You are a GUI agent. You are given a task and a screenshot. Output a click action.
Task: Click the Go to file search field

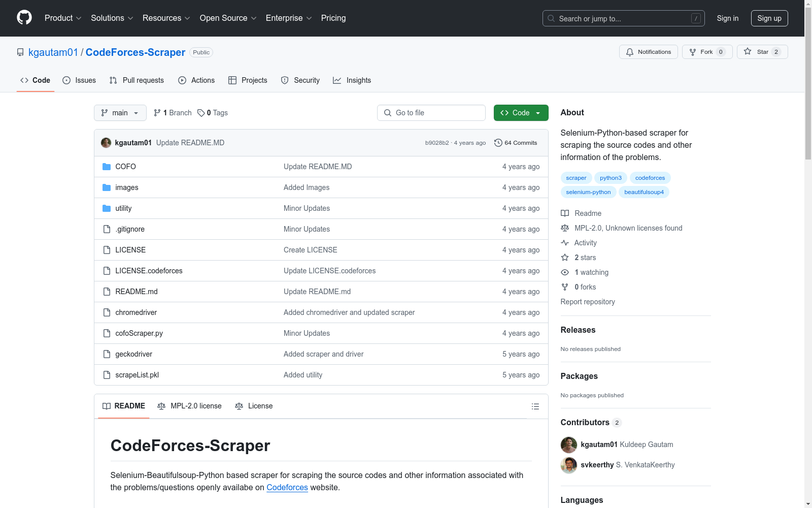(x=431, y=113)
